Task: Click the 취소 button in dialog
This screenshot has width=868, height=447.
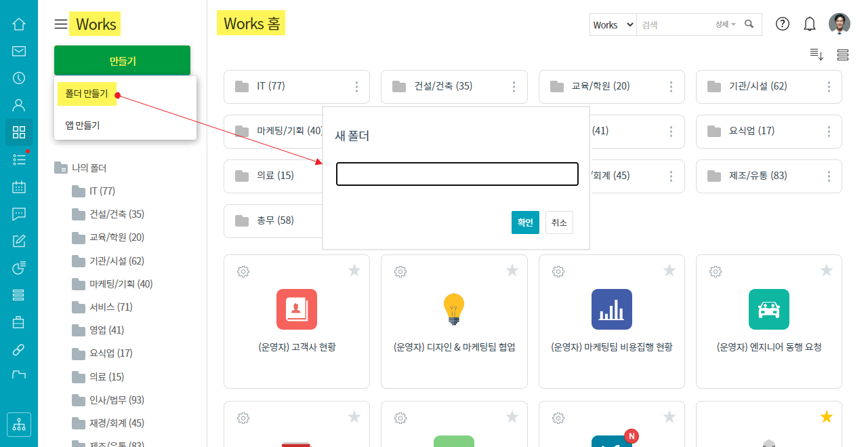Action: (559, 222)
